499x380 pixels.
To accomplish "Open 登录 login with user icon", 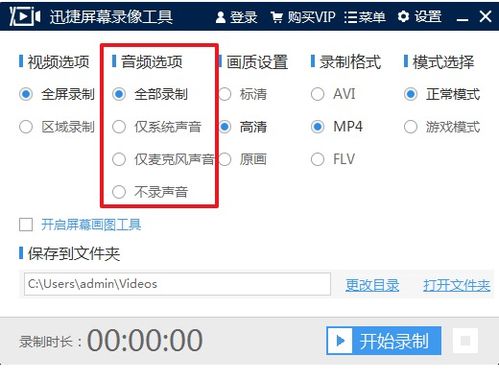I will coord(236,17).
